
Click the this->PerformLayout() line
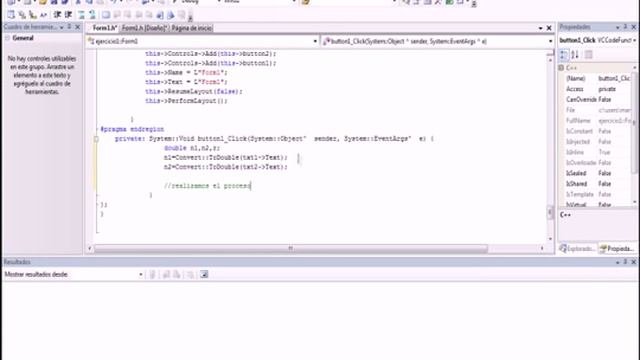pyautogui.click(x=187, y=101)
